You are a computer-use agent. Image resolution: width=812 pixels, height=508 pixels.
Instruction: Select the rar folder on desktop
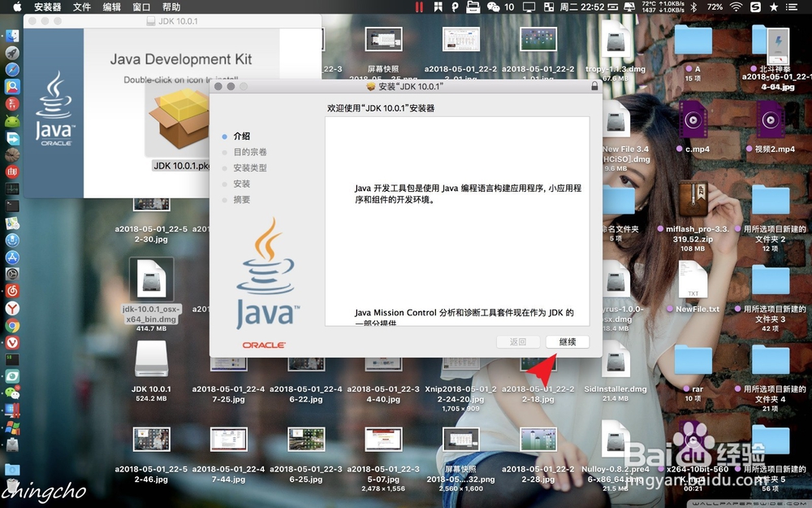click(693, 360)
